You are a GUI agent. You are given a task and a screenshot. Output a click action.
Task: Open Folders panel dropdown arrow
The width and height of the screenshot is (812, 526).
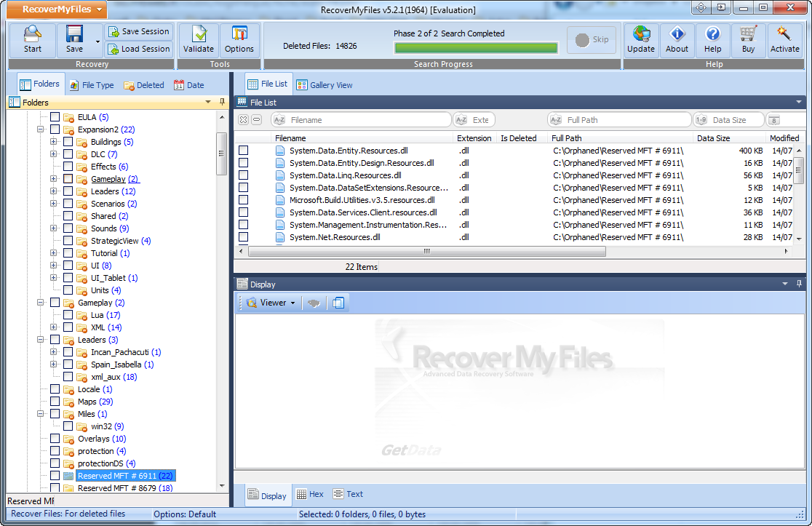point(208,102)
